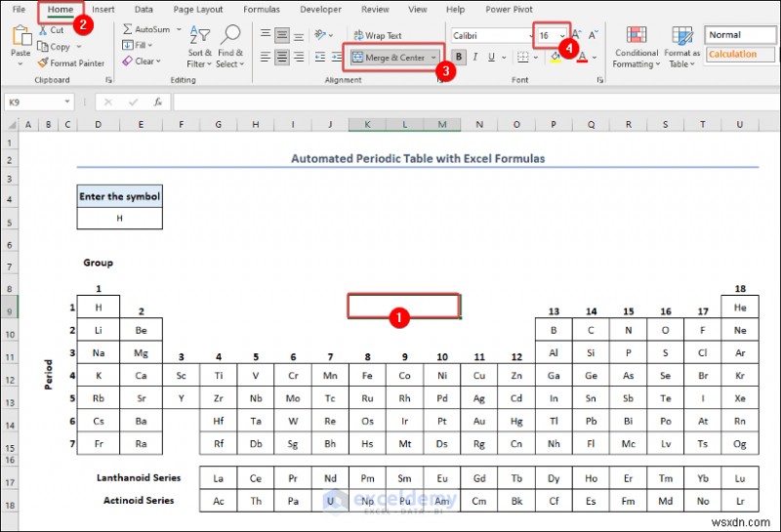
Task: Apply middle align to cell
Action: click(x=282, y=35)
